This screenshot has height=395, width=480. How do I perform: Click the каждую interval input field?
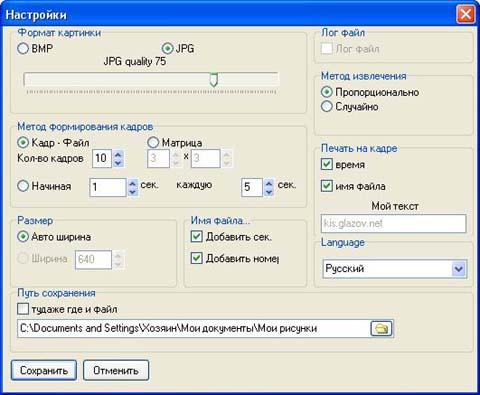pyautogui.click(x=252, y=187)
